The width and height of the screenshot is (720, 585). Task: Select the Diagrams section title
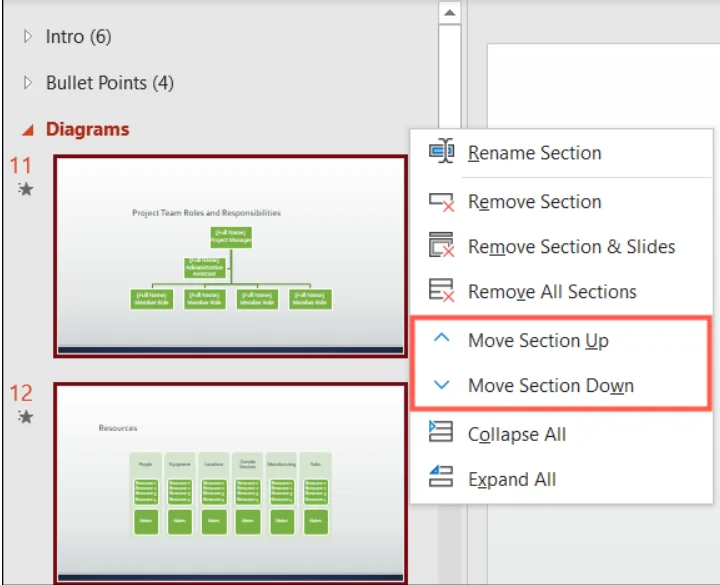[88, 129]
